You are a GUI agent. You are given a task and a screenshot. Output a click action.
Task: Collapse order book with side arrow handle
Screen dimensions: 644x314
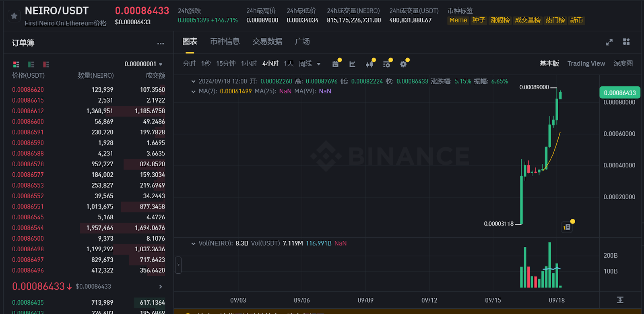[178, 265]
